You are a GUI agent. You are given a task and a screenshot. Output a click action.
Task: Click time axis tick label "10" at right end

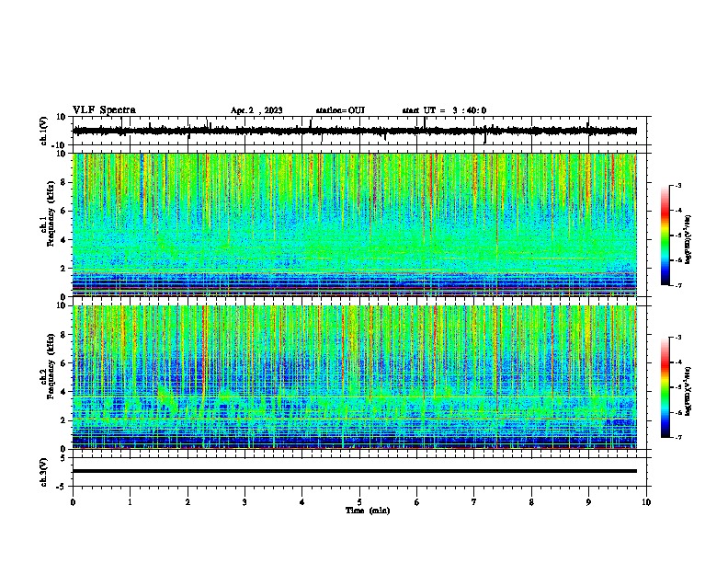pyautogui.click(x=646, y=502)
